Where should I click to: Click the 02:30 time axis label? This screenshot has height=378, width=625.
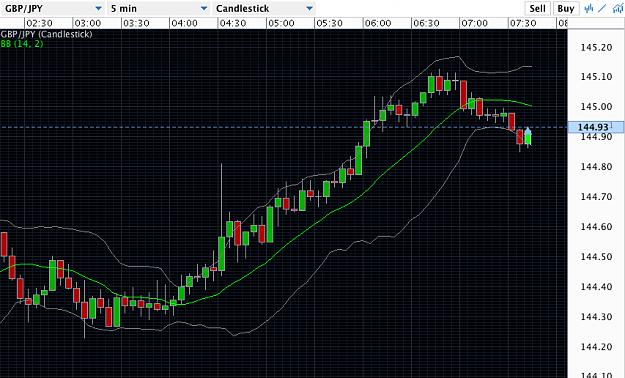point(39,24)
